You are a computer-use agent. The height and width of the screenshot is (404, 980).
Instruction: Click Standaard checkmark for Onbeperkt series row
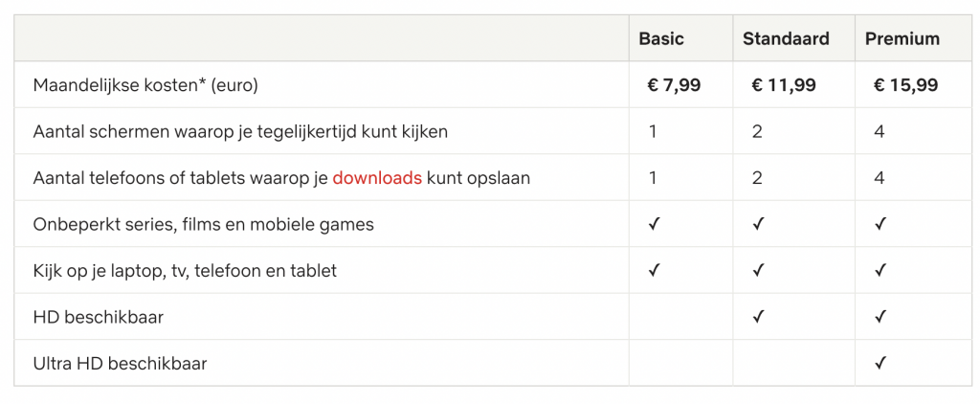pyautogui.click(x=758, y=224)
